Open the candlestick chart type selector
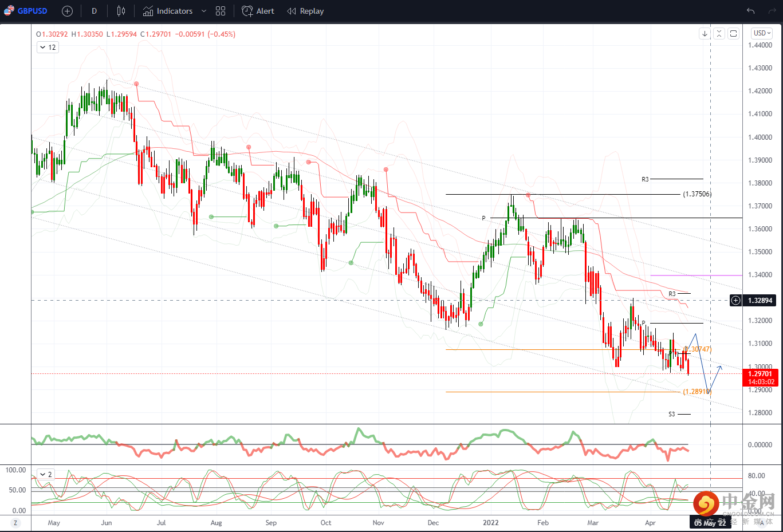783x532 pixels. click(121, 11)
